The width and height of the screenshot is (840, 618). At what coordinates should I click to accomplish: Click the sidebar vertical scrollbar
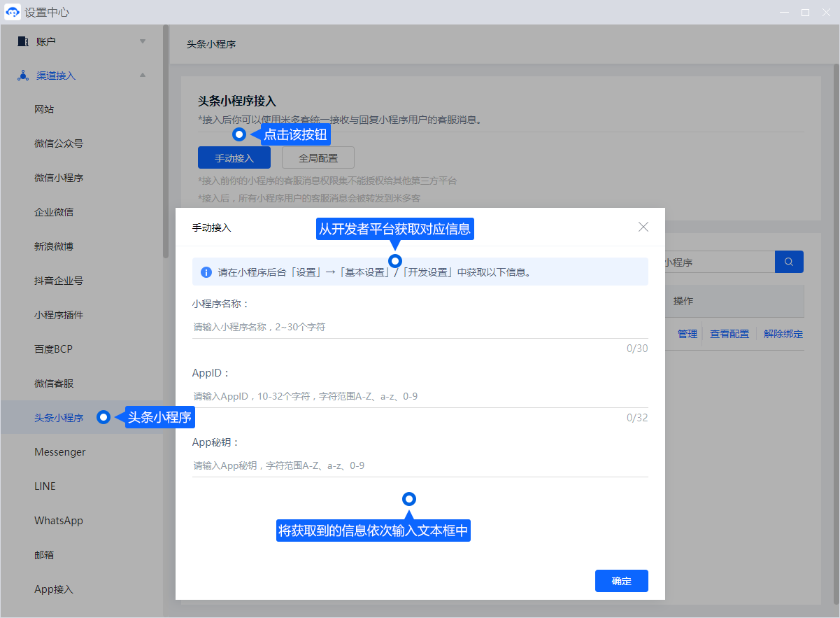pyautogui.click(x=166, y=140)
